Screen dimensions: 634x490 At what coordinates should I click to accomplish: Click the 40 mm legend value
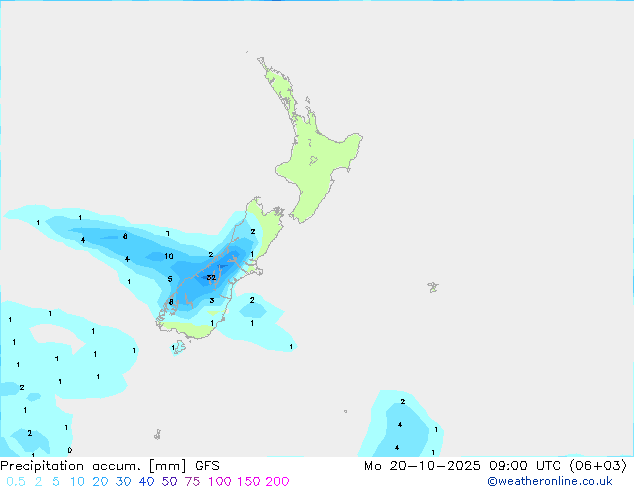coord(146,482)
